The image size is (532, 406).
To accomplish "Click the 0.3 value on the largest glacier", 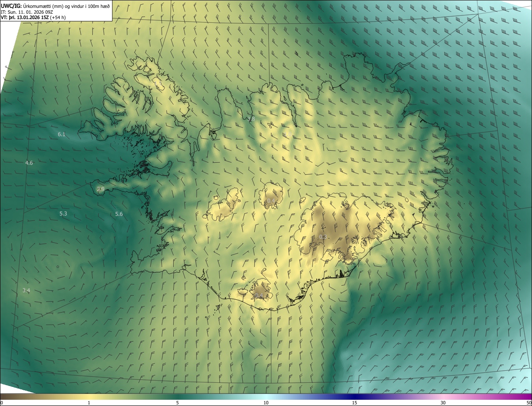I will click(x=323, y=237).
